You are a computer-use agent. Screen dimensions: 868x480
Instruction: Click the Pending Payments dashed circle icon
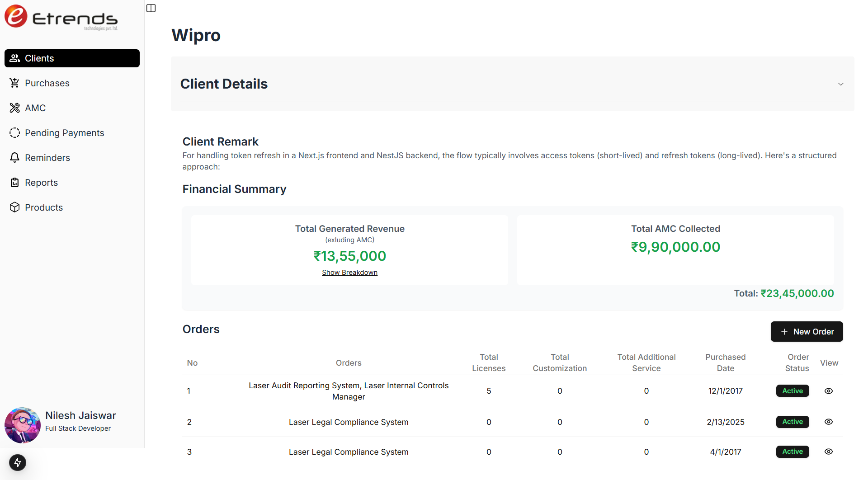click(14, 133)
